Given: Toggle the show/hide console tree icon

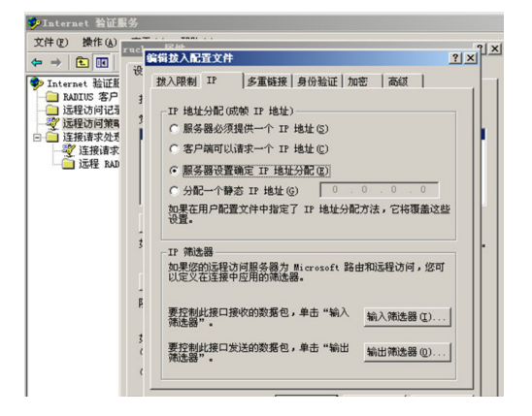Looking at the screenshot, I should [x=102, y=62].
